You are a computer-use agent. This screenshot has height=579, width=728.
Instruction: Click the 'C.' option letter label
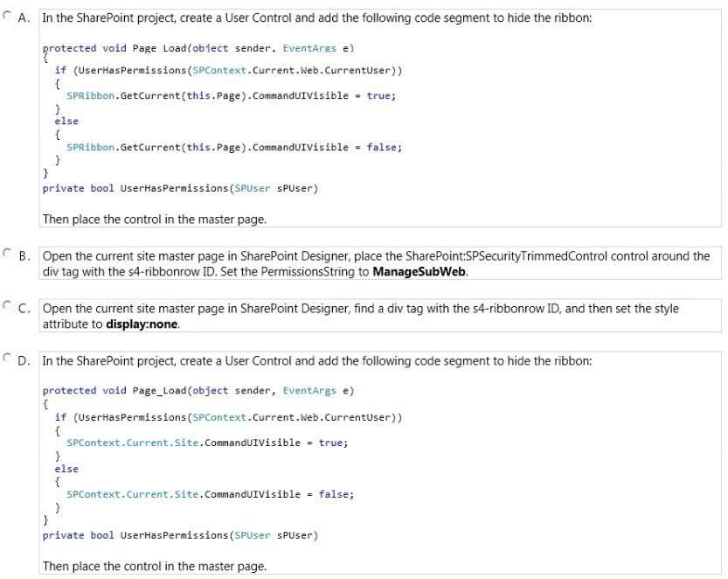click(x=24, y=309)
